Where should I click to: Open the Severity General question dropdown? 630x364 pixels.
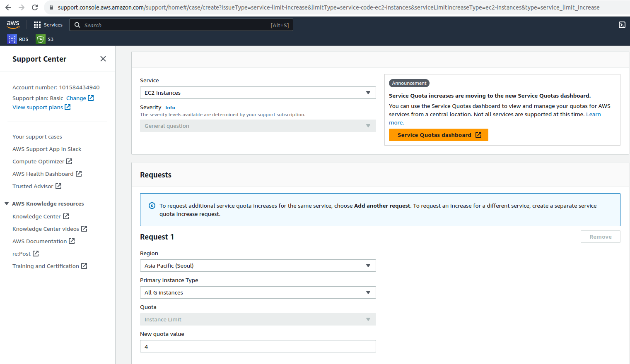coord(258,126)
